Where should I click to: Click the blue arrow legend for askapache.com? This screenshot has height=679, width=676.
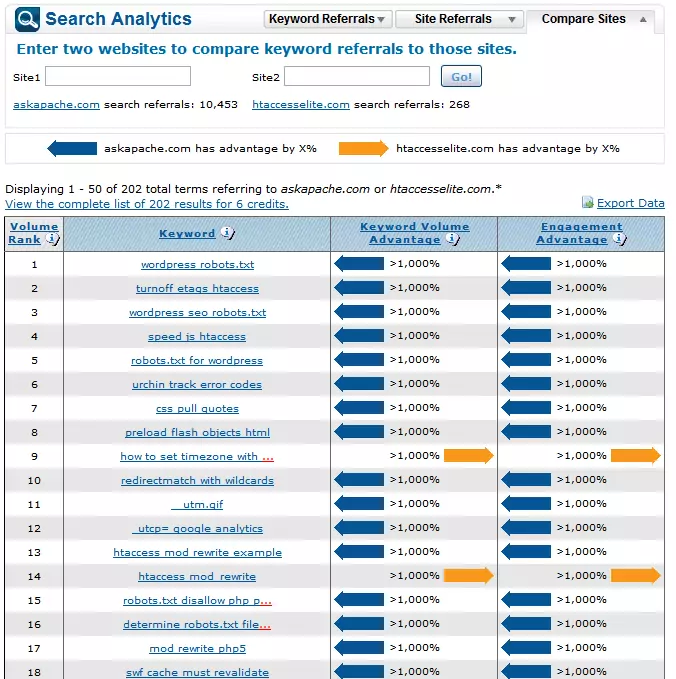(72, 149)
